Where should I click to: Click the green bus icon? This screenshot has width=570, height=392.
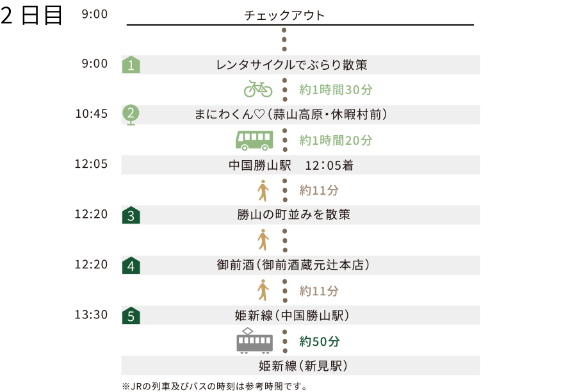pos(254,140)
